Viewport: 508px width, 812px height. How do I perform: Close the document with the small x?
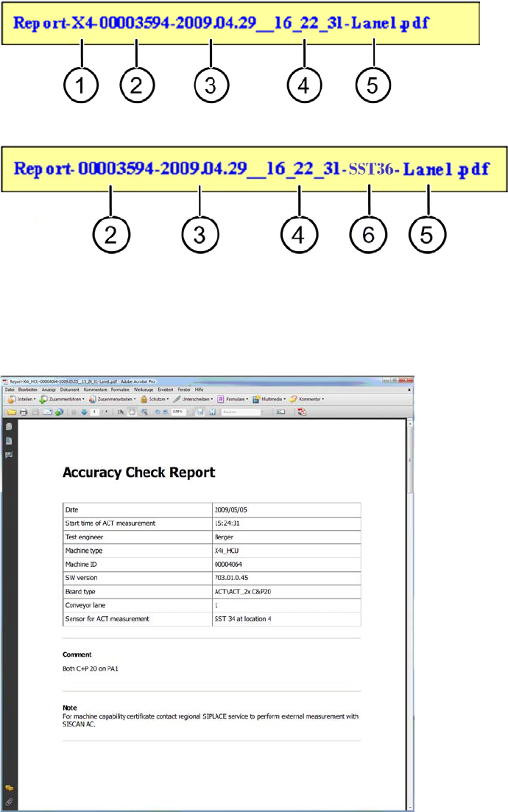coord(409,389)
